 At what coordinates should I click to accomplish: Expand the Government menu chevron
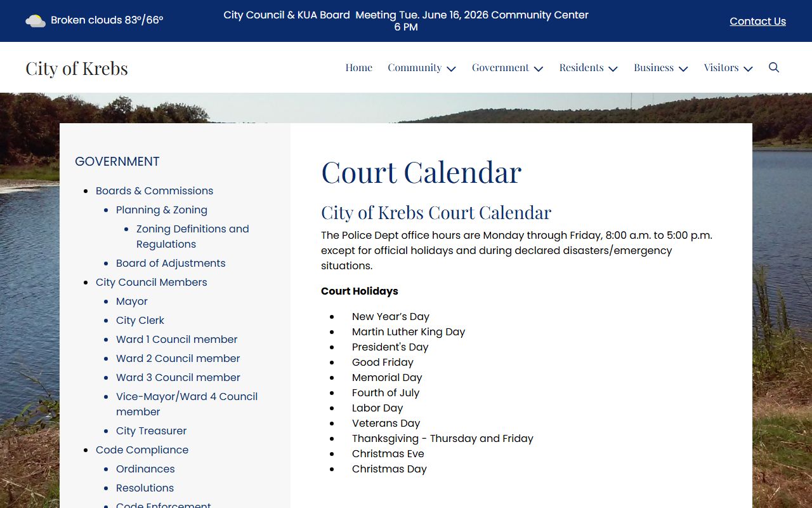tap(539, 69)
